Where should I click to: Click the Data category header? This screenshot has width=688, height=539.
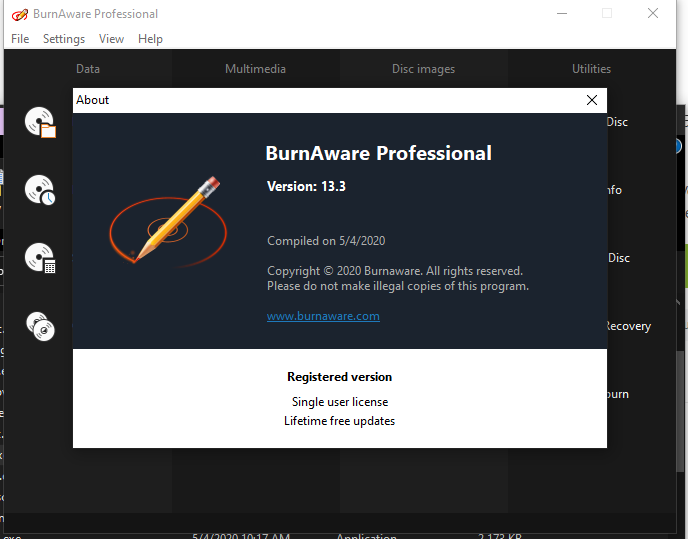coord(88,69)
